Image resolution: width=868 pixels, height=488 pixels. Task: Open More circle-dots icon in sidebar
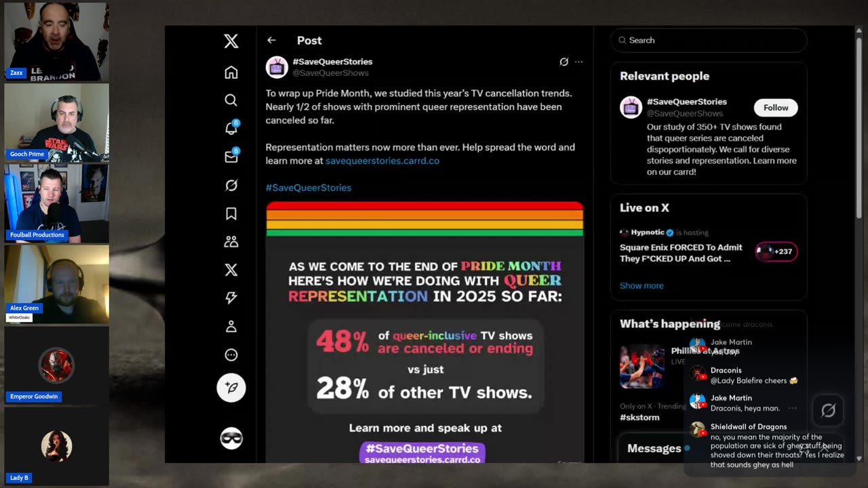[x=231, y=354]
